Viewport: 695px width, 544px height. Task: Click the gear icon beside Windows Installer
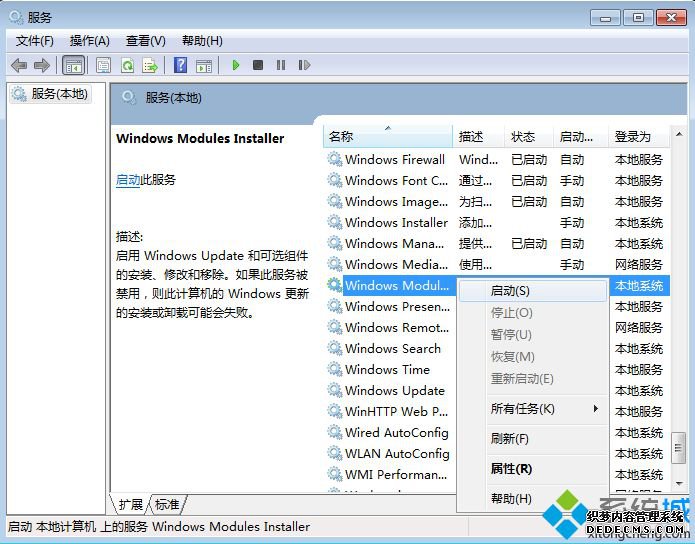pyautogui.click(x=335, y=222)
